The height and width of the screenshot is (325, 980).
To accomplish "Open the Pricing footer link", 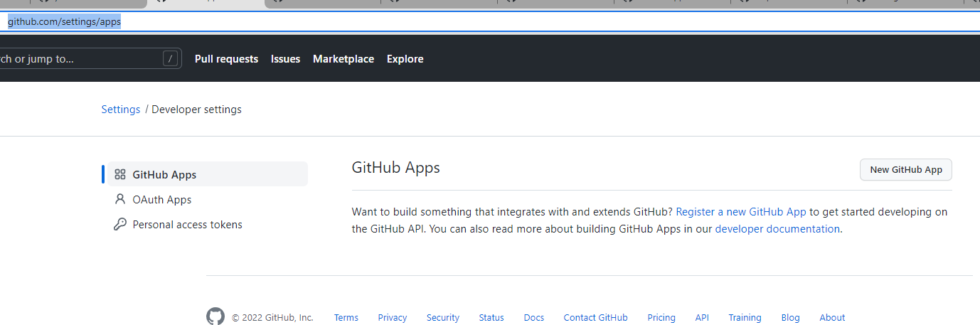I will 661,317.
